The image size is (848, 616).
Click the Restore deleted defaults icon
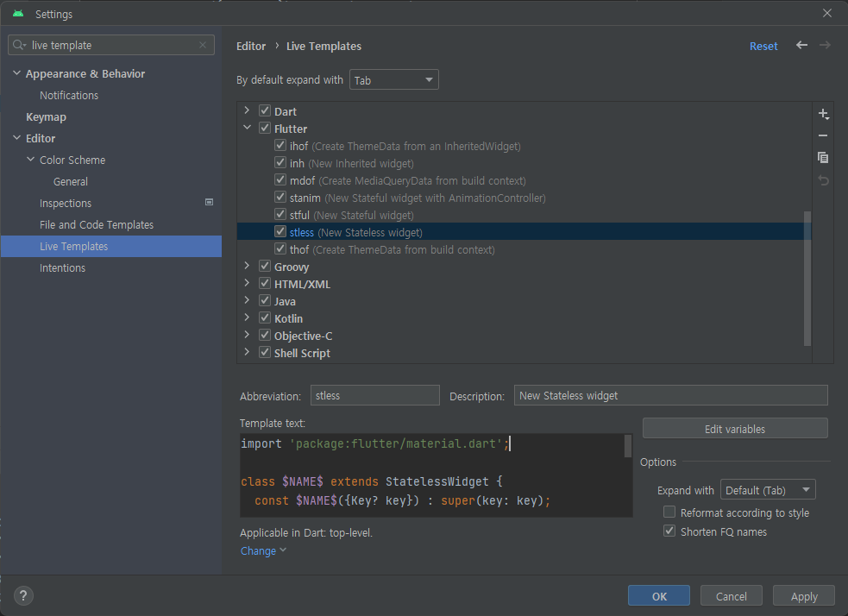coord(823,180)
